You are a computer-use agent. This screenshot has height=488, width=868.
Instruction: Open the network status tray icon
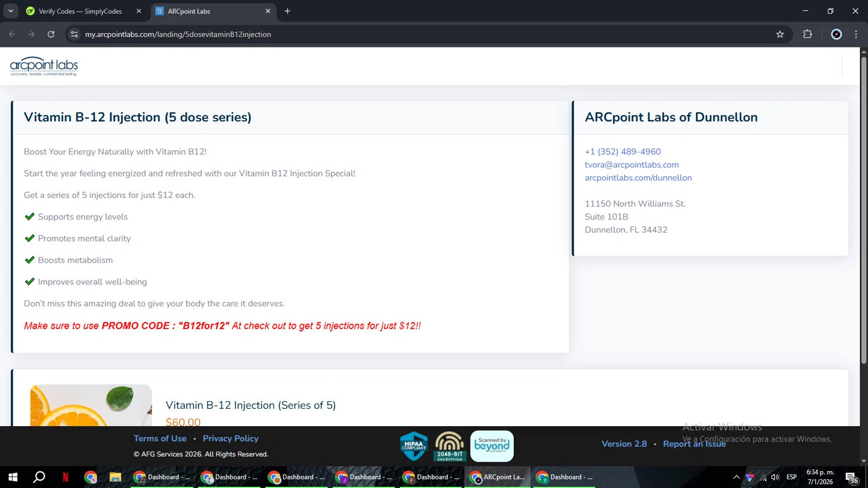tap(763, 477)
